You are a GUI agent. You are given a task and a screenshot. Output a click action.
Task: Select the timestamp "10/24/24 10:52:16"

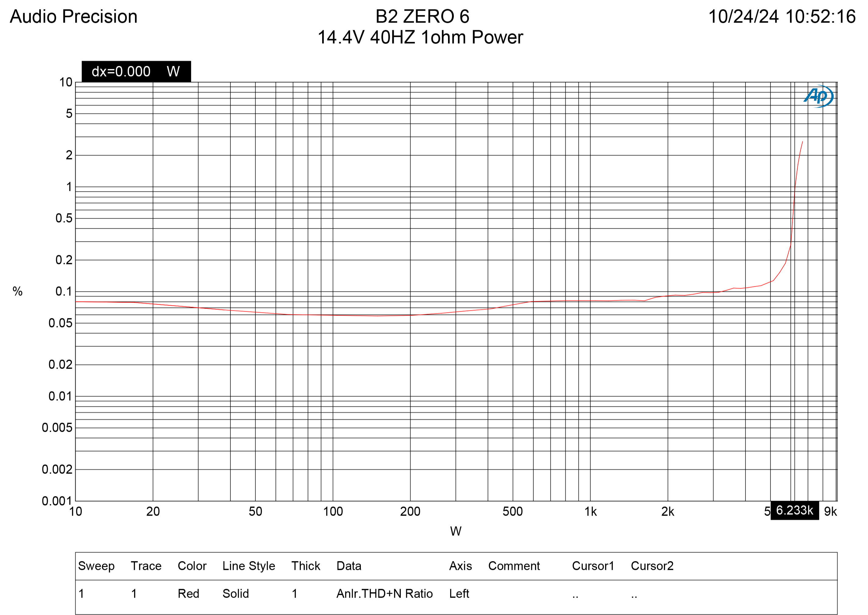(782, 17)
